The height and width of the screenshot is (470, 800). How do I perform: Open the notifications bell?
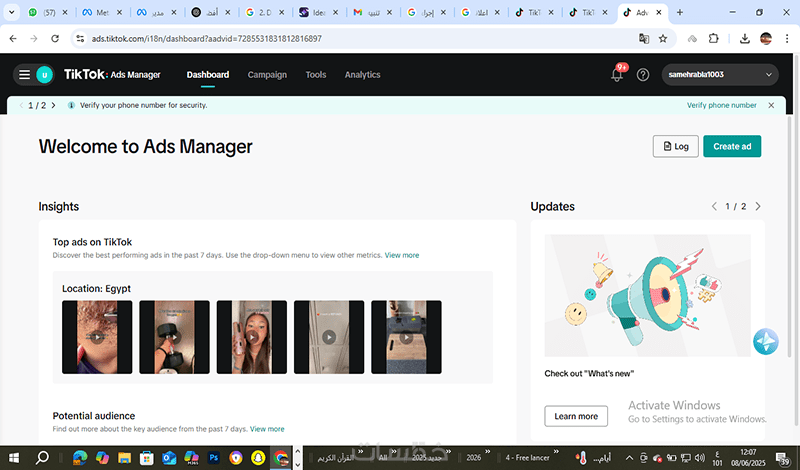pos(617,75)
